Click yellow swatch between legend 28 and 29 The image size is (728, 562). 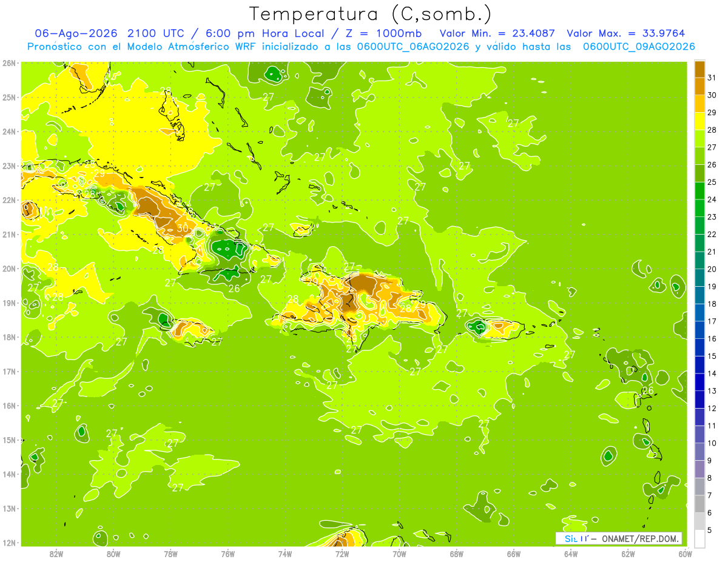tap(699, 121)
